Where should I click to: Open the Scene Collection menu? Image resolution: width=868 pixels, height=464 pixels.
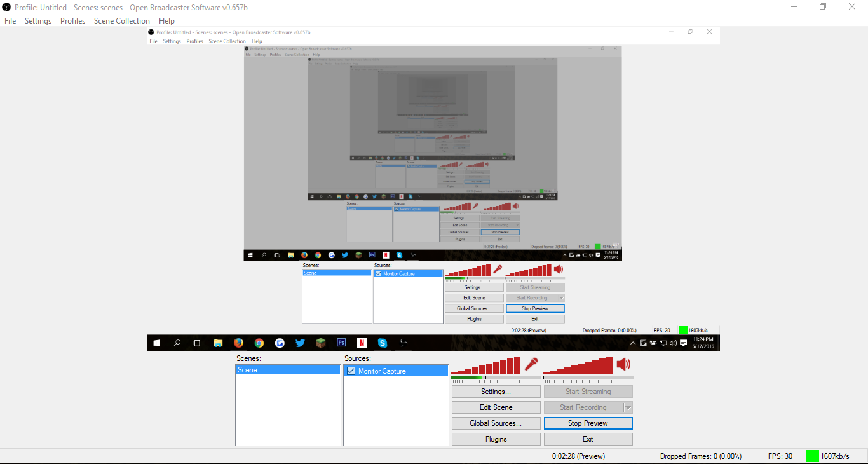[122, 21]
